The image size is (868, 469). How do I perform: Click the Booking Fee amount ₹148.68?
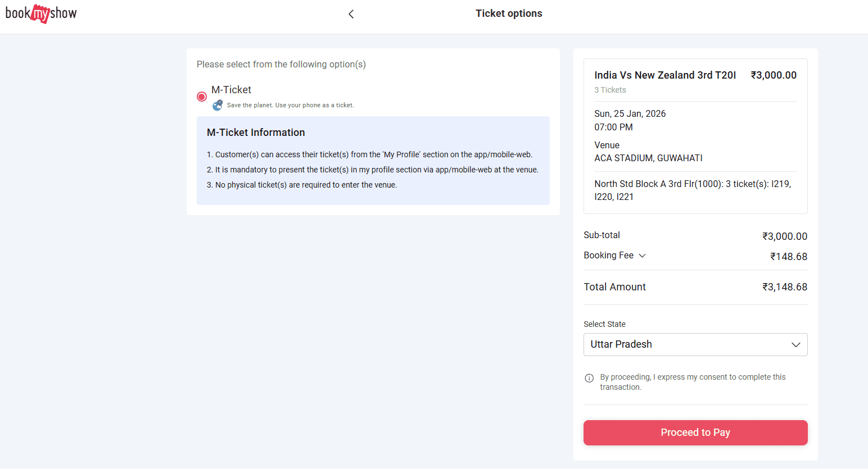[789, 257]
